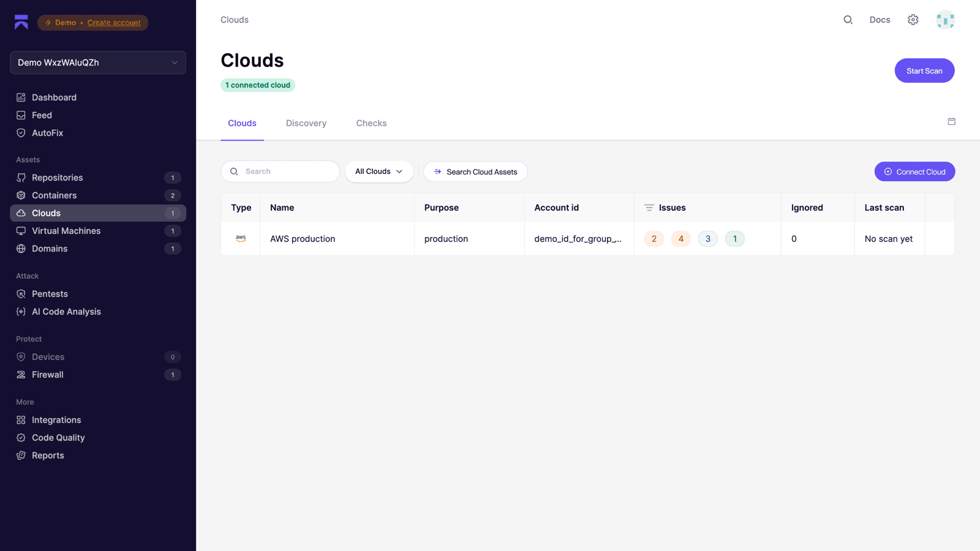Open the user avatar menu
Screen dimensions: 980x551
[x=945, y=20]
